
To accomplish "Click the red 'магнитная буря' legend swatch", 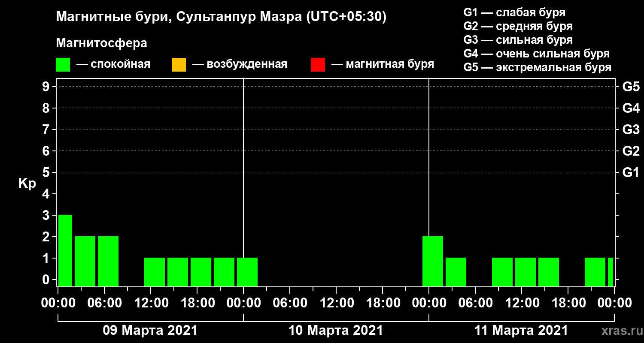I will pyautogui.click(x=318, y=64).
